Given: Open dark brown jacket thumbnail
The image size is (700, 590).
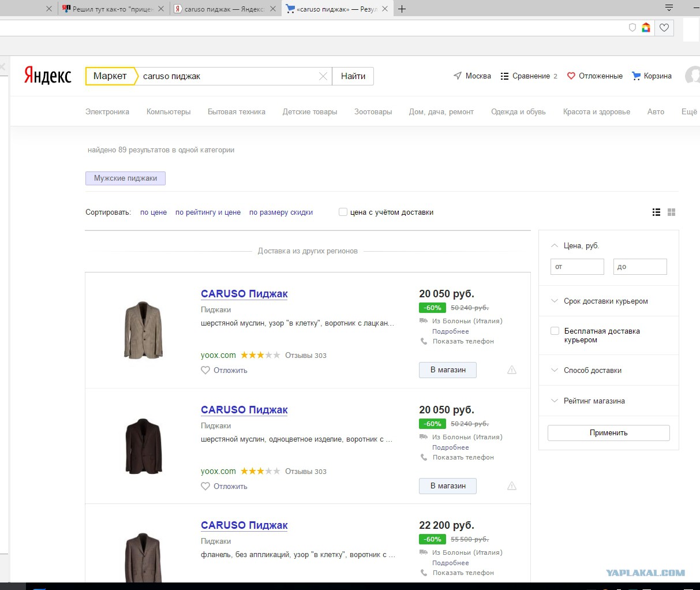Looking at the screenshot, I should (x=144, y=446).
